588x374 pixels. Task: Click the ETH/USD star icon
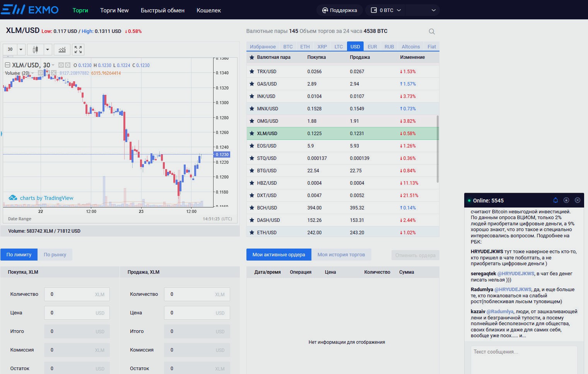(x=252, y=233)
